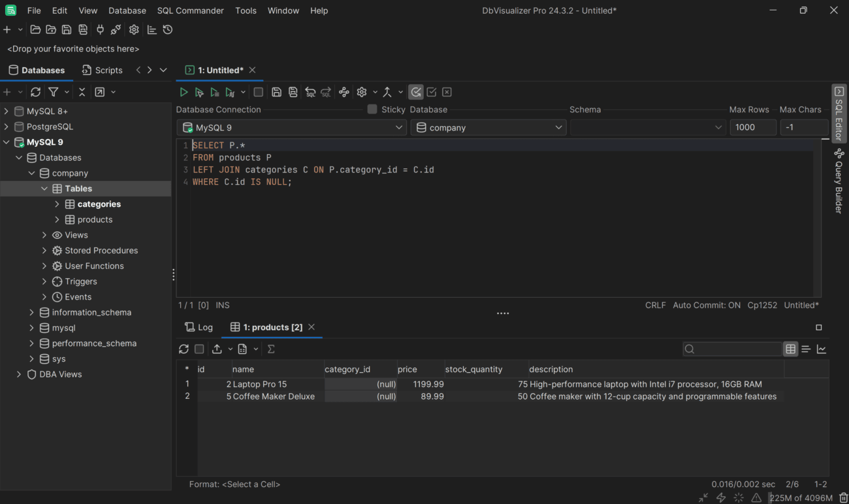Select the products table in tree
The image size is (849, 504).
pos(95,219)
